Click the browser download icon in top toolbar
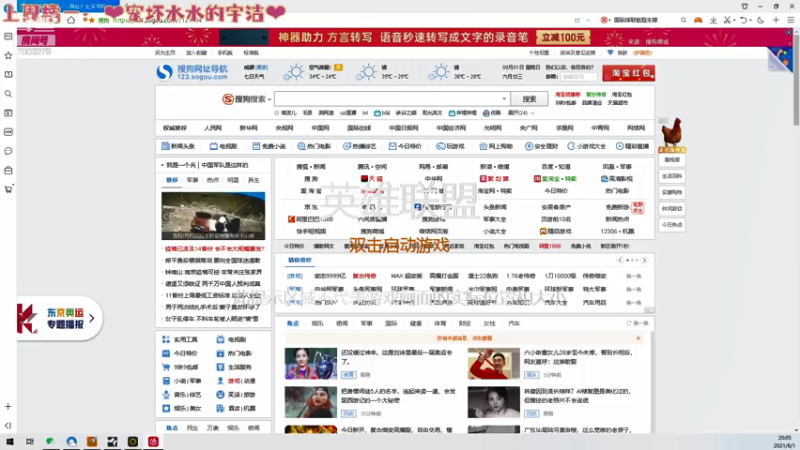The width and height of the screenshot is (800, 450). click(x=713, y=20)
